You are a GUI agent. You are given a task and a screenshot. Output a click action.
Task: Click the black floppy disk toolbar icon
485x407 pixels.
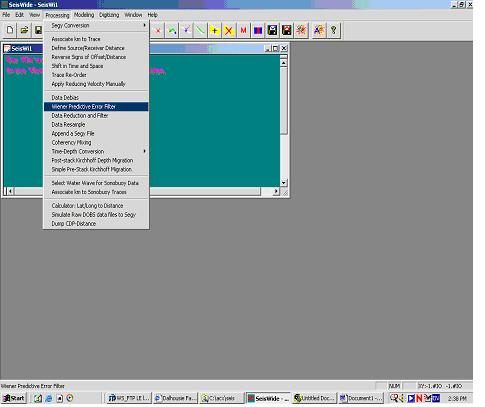pyautogui.click(x=272, y=31)
